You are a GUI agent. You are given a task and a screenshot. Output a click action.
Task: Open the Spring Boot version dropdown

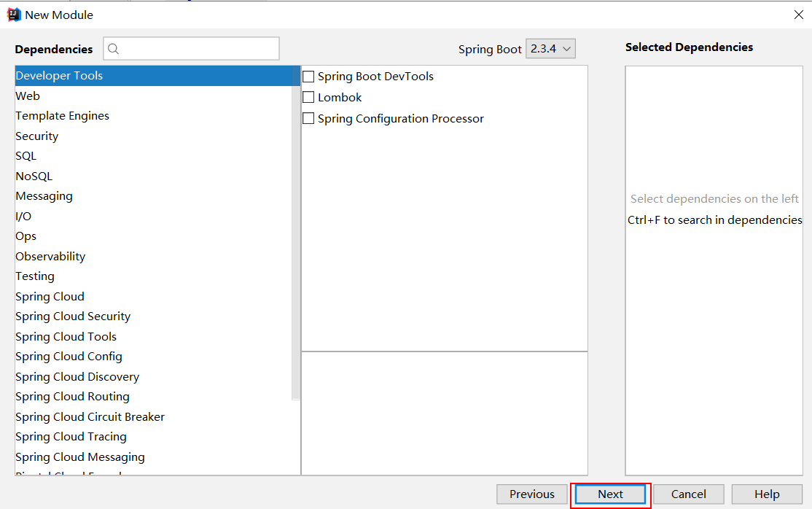(550, 49)
